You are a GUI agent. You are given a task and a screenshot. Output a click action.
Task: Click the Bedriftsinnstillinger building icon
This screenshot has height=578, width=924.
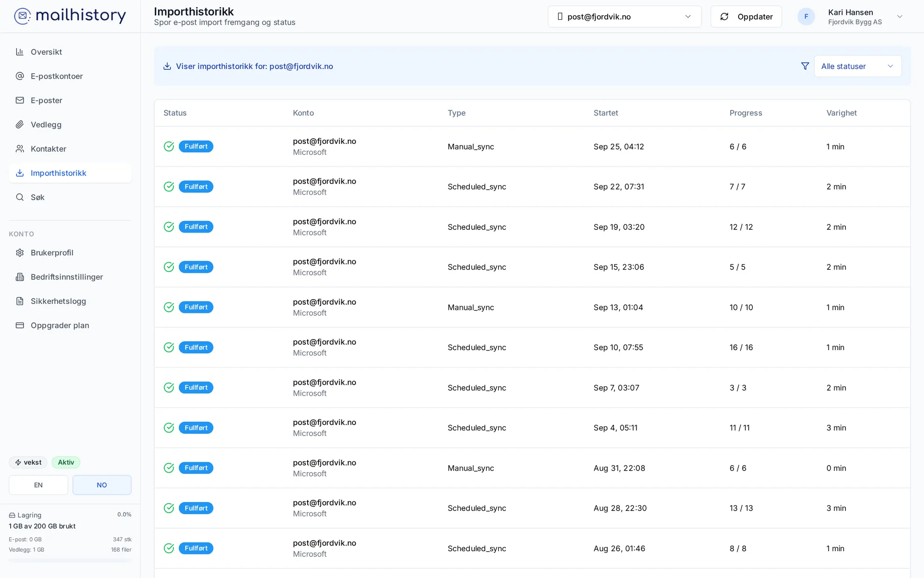click(x=20, y=277)
